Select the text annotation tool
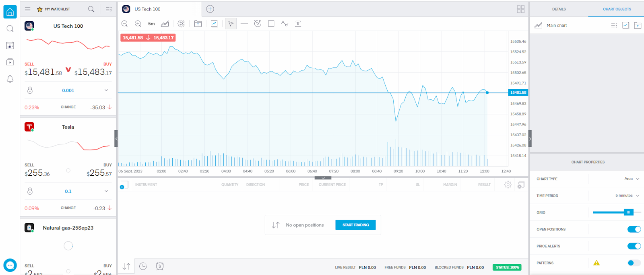This screenshot has height=275, width=644. [x=298, y=24]
